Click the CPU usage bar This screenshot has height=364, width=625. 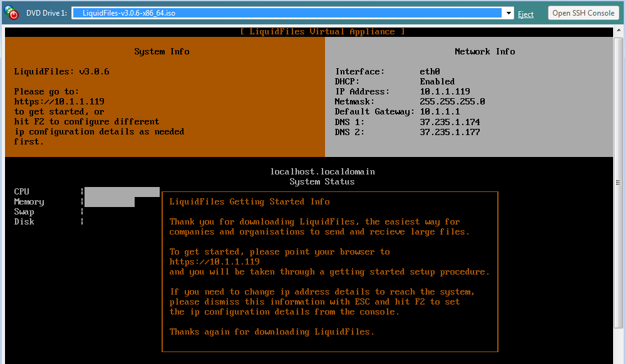coord(121,192)
